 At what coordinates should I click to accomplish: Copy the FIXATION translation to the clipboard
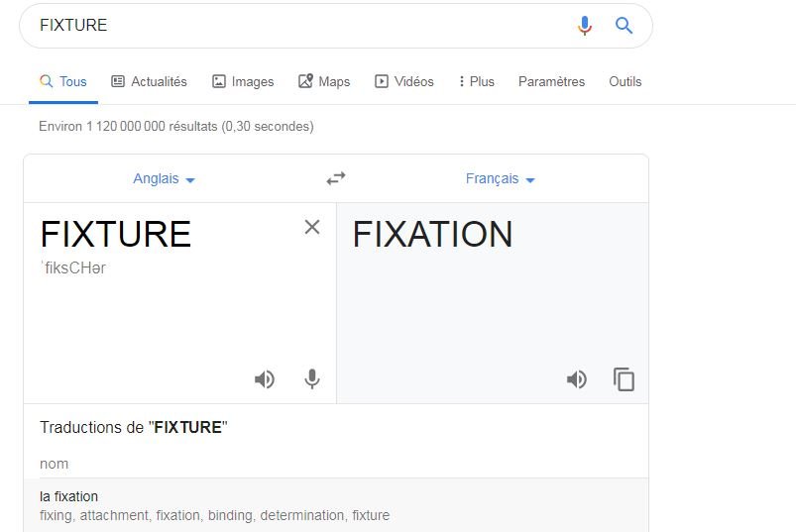coord(624,379)
